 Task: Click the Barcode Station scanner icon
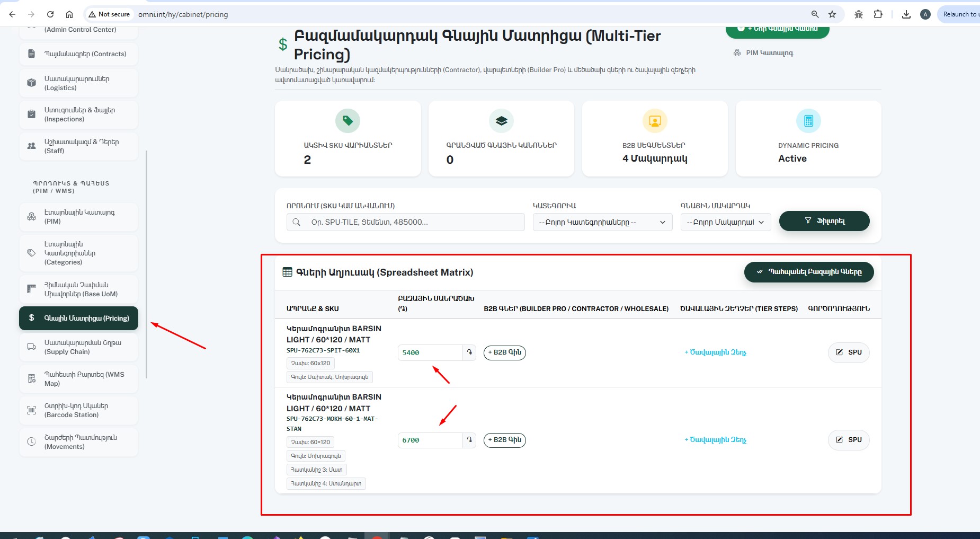click(x=32, y=410)
